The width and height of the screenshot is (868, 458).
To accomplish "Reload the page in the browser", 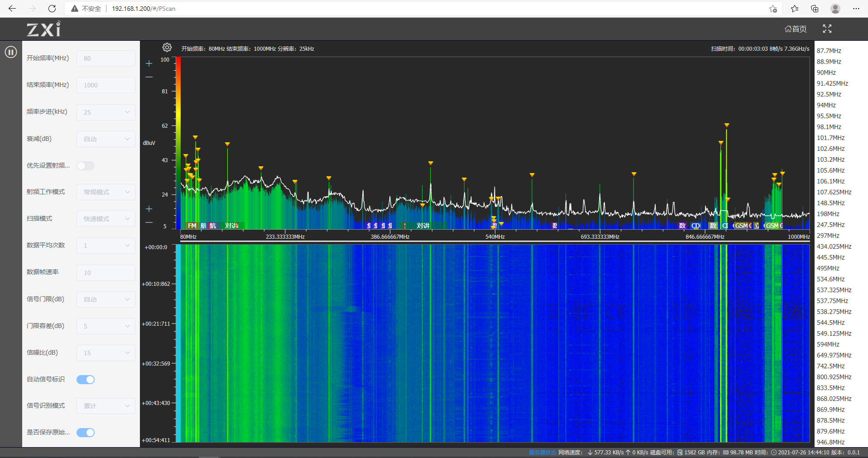I will [x=52, y=9].
